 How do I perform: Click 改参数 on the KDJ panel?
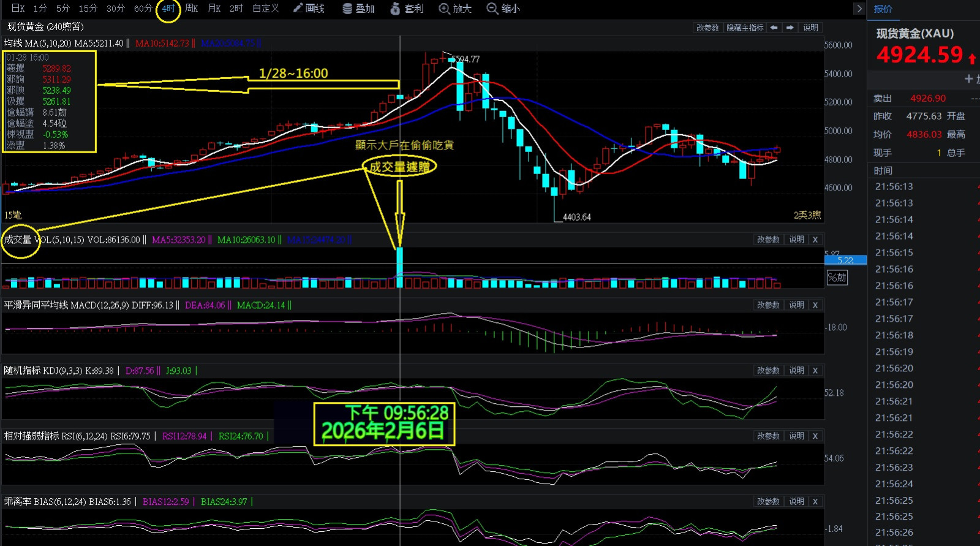point(768,371)
